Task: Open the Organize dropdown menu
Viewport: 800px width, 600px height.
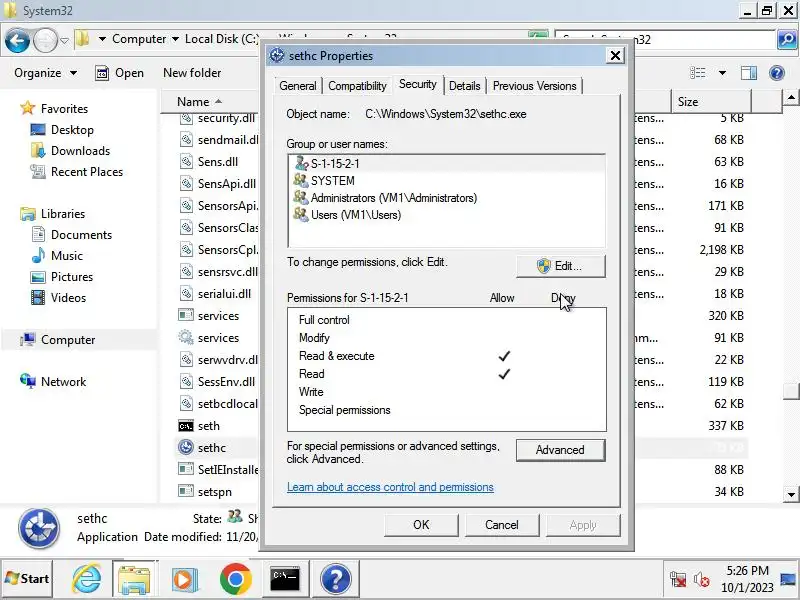Action: [x=45, y=73]
